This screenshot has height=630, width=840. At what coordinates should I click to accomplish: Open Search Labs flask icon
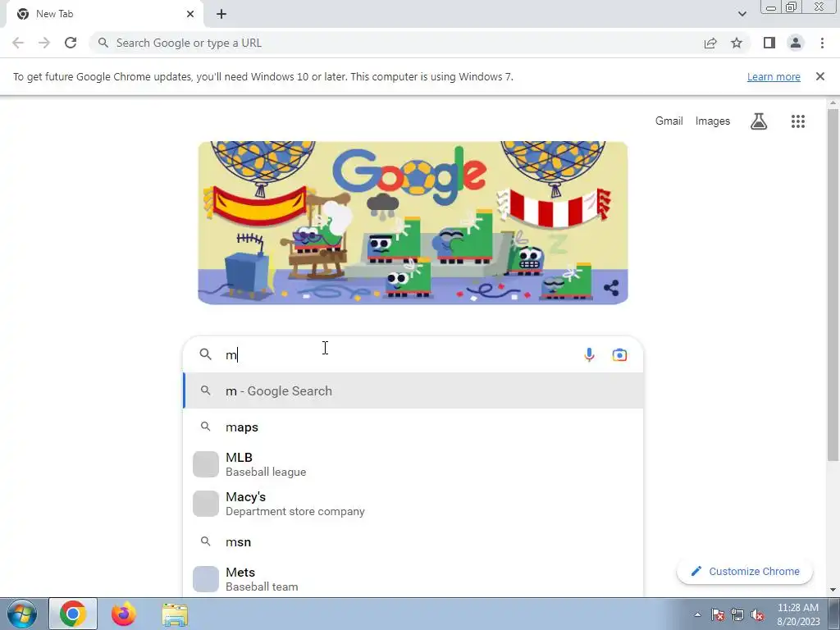759,121
